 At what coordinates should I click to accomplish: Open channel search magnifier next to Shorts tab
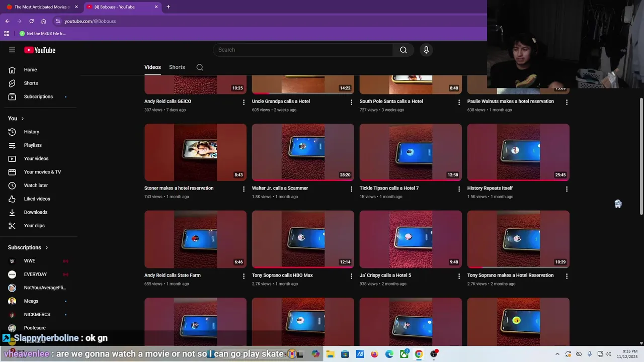click(200, 67)
